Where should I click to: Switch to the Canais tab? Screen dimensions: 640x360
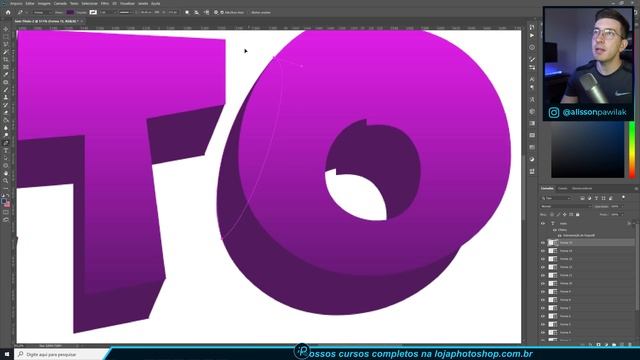(x=562, y=189)
